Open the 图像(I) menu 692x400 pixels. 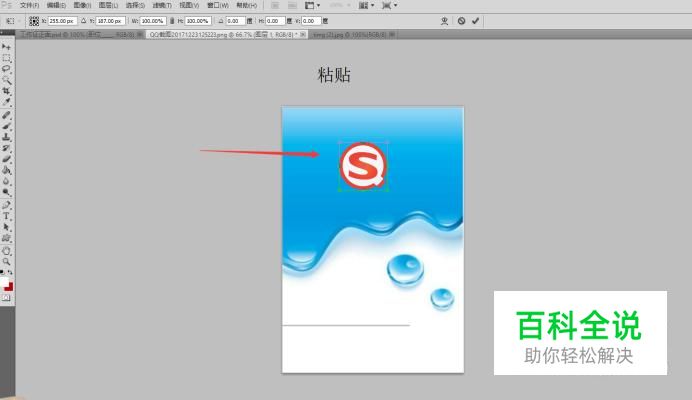pyautogui.click(x=83, y=5)
